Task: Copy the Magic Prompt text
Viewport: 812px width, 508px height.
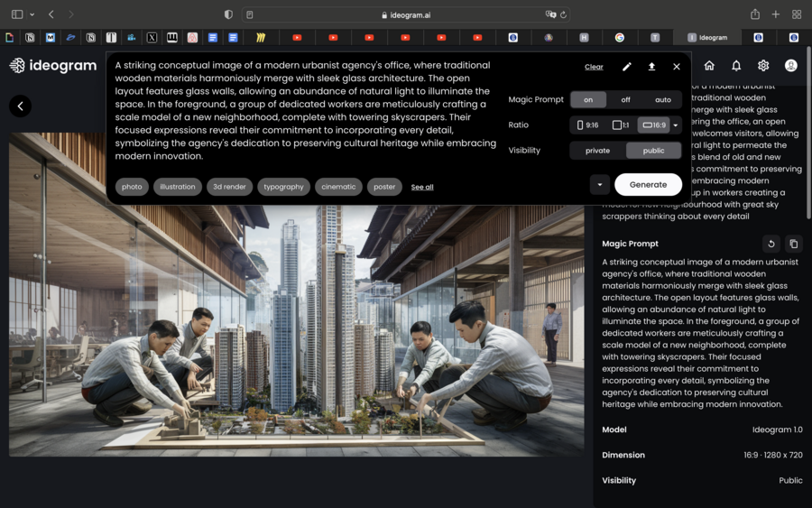Action: [x=793, y=244]
